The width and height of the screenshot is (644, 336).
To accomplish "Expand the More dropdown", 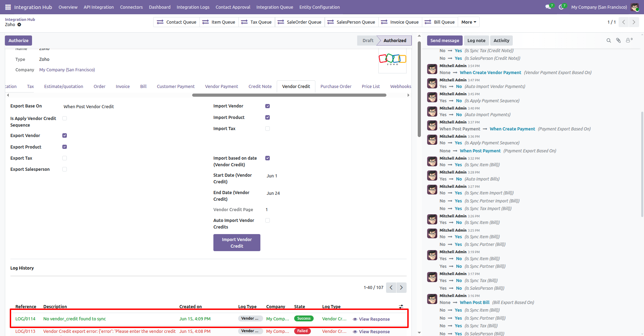I will 469,22.
